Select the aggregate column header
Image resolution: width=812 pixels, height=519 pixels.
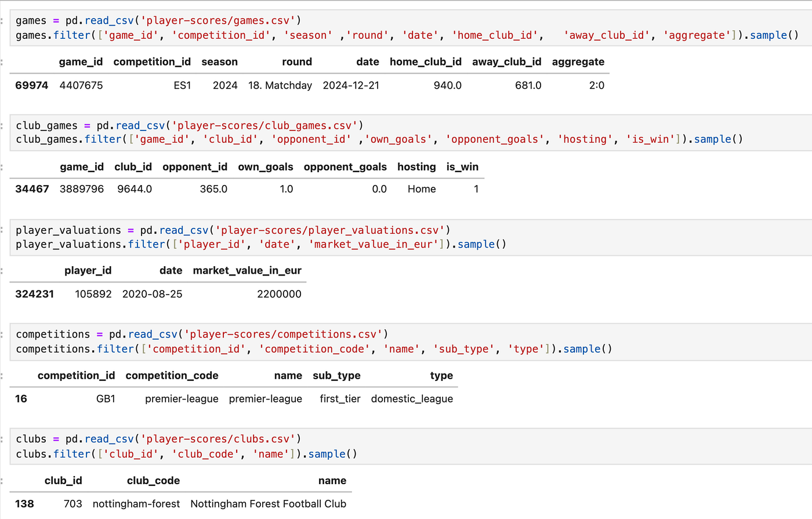pos(578,61)
